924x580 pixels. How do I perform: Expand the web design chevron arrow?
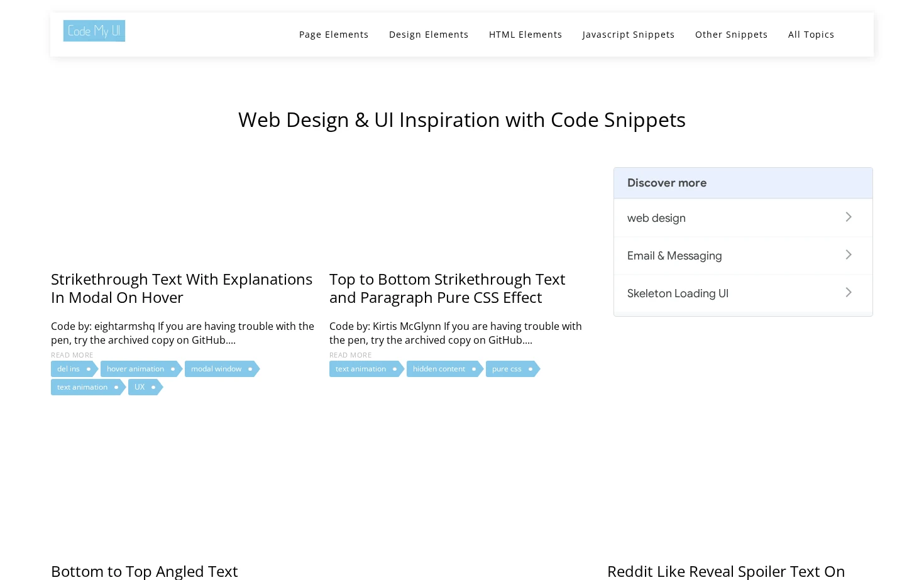(x=849, y=217)
